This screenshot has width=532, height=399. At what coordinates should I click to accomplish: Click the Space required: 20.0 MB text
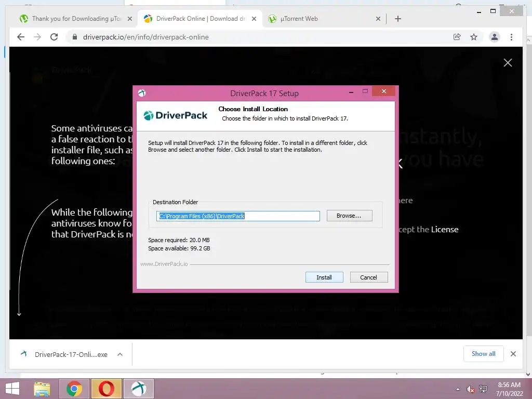click(179, 240)
